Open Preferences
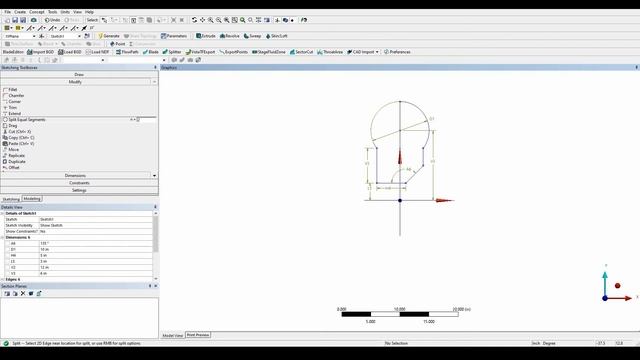Screen dimensions: 640x360 (397, 52)
